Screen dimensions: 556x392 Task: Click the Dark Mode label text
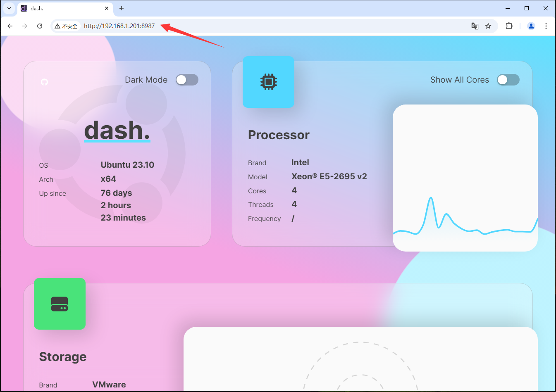[x=146, y=80]
